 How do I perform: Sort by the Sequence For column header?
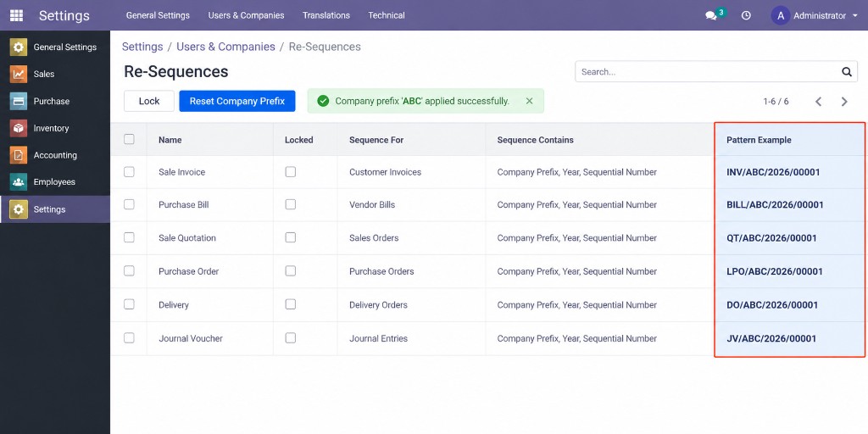pos(376,140)
